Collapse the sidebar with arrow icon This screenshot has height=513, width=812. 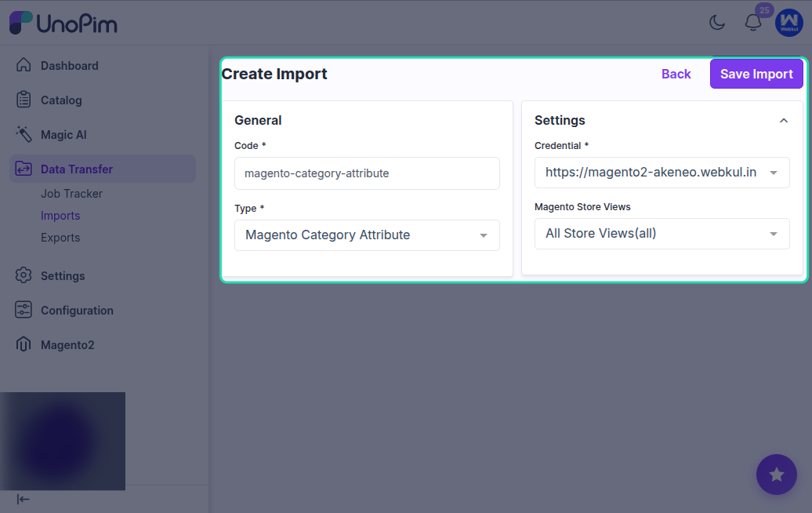click(23, 499)
